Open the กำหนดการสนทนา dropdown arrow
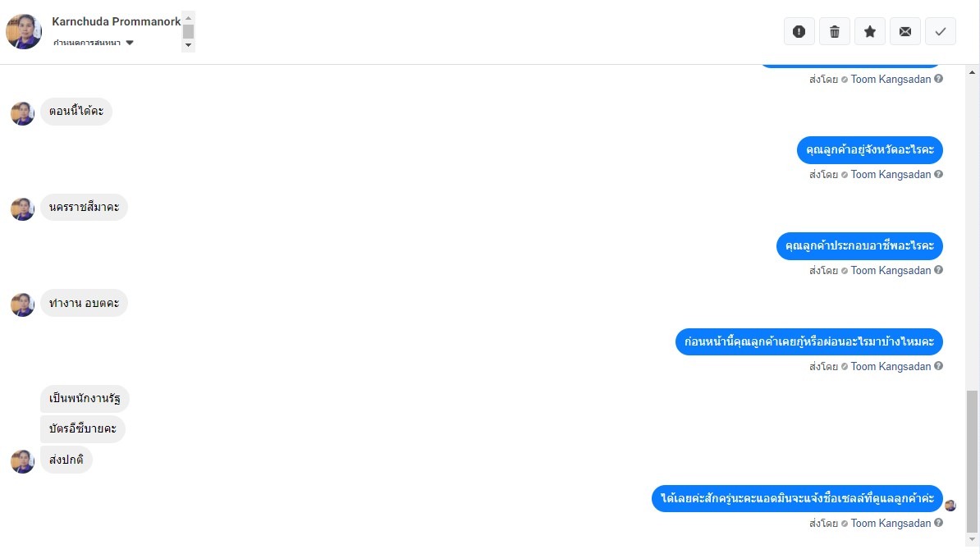This screenshot has height=554, width=980. (130, 43)
